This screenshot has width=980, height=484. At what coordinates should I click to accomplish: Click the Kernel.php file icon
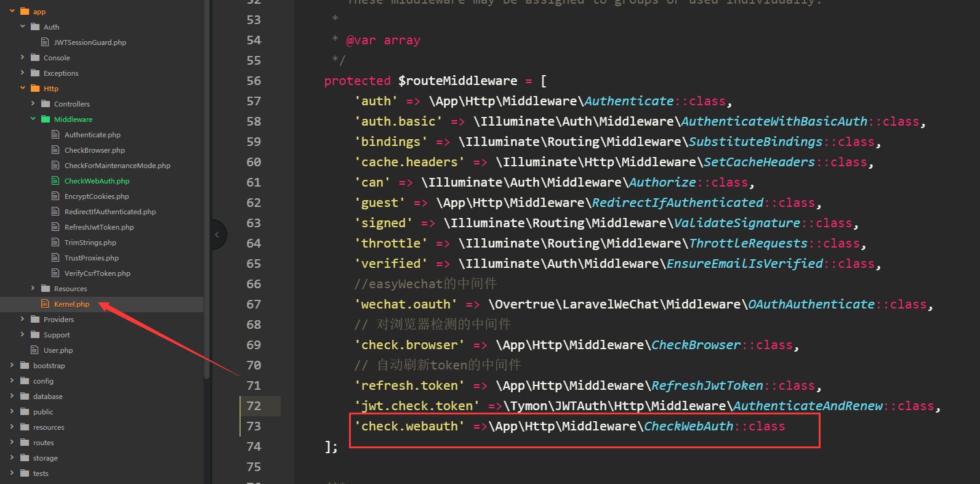pyautogui.click(x=45, y=304)
